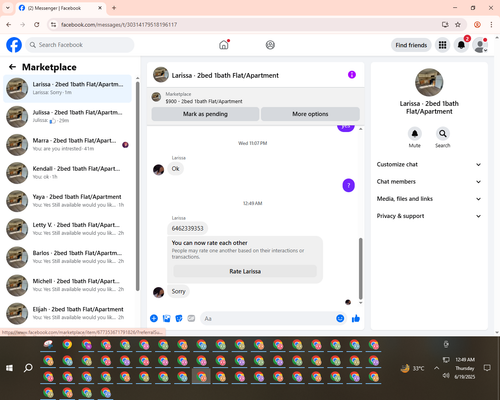500x400 pixels.
Task: Open the Kendall conversation
Action: (x=68, y=173)
